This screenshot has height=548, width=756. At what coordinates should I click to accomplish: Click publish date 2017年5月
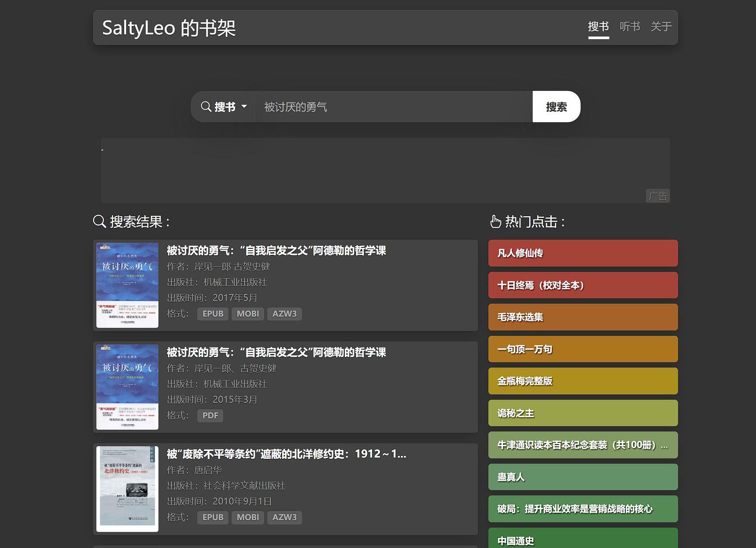(235, 298)
